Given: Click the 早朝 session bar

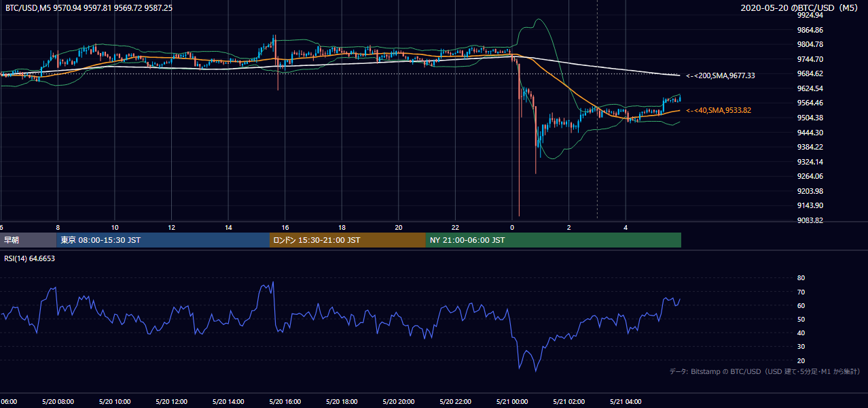Looking at the screenshot, I should tap(28, 240).
